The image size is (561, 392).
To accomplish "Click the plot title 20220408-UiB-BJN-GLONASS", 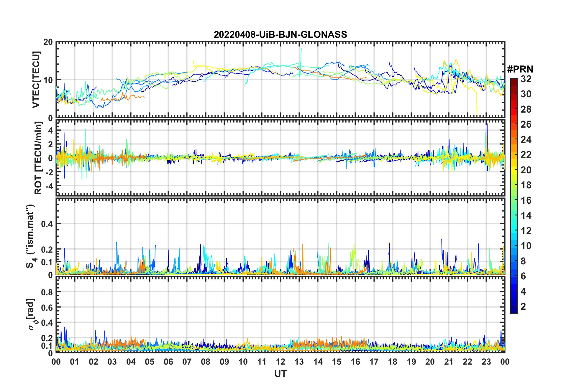I will (280, 35).
